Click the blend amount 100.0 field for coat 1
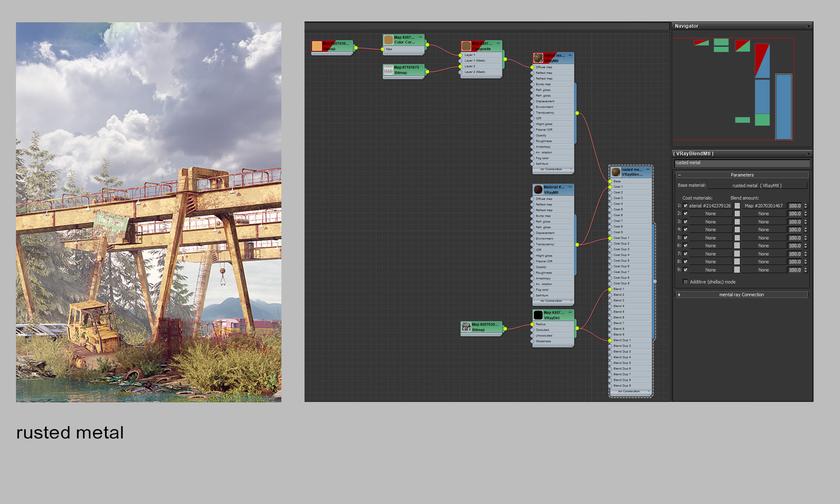This screenshot has height=504, width=840. point(795,206)
